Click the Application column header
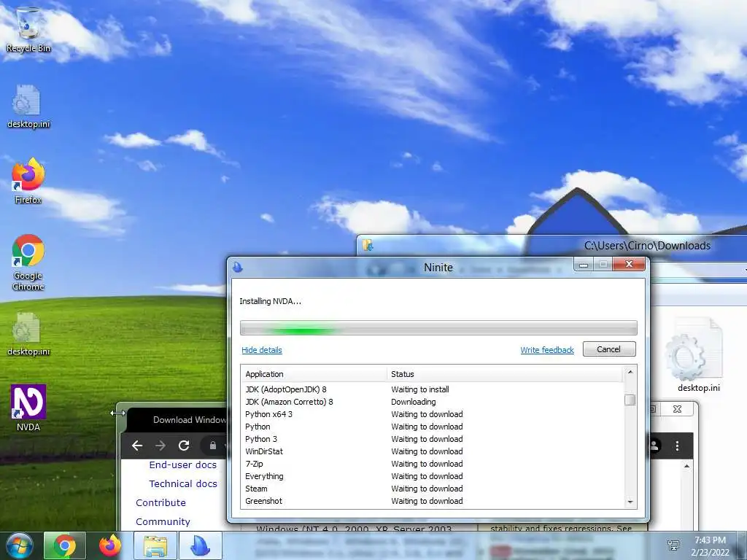 tap(314, 374)
